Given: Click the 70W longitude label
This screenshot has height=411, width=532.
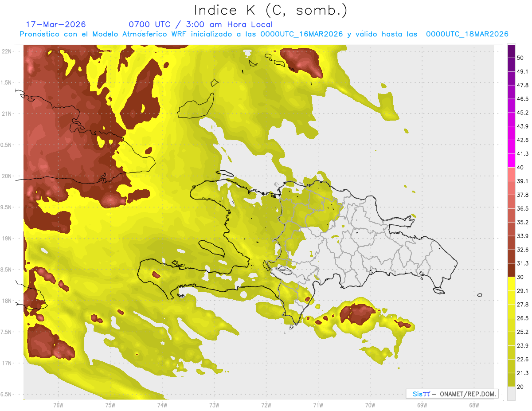Looking at the screenshot, I should pyautogui.click(x=370, y=405).
